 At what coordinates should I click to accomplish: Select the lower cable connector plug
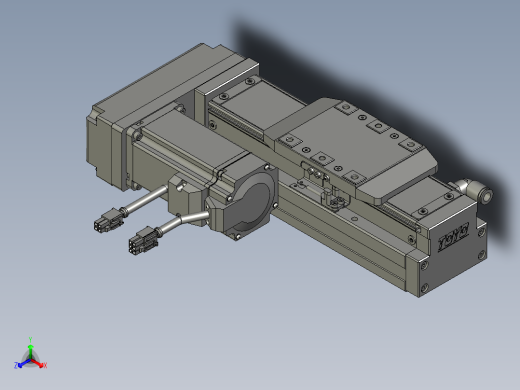click(x=144, y=240)
